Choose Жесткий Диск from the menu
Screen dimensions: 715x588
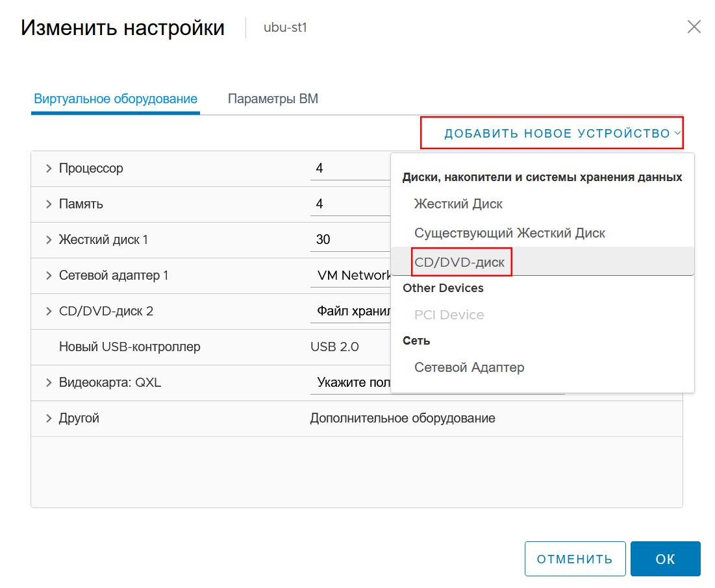(458, 204)
